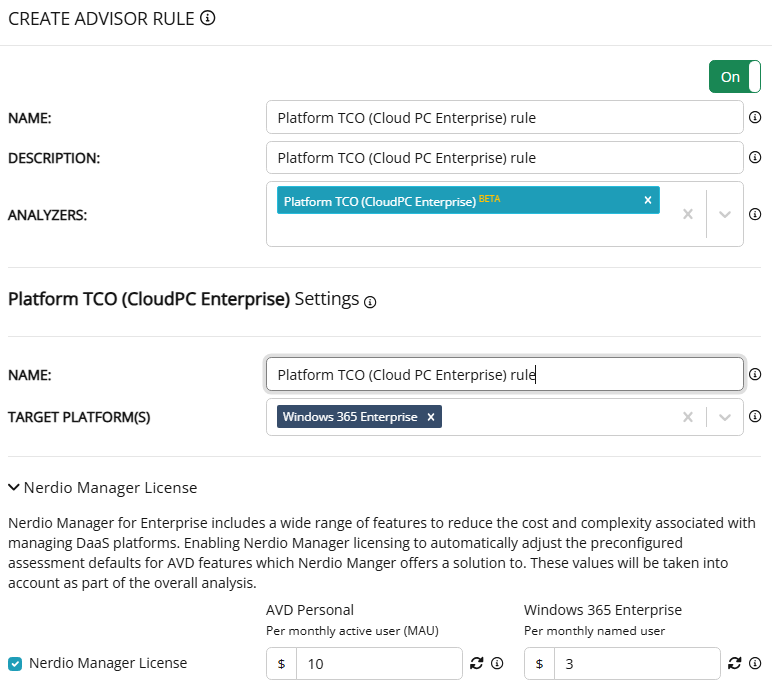Click the Windows 365 Enterprise tag label
Image resolution: width=772 pixels, height=684 pixels.
[x=350, y=417]
